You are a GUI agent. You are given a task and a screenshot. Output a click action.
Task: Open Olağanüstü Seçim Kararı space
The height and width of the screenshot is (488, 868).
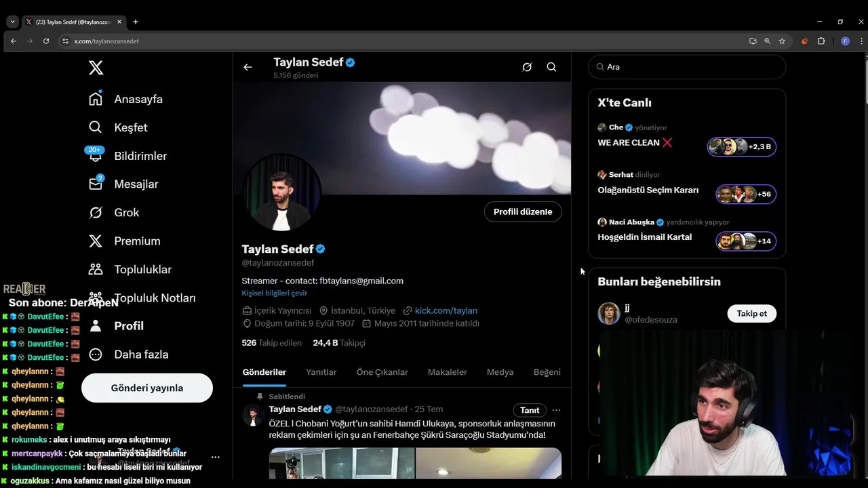click(x=648, y=190)
